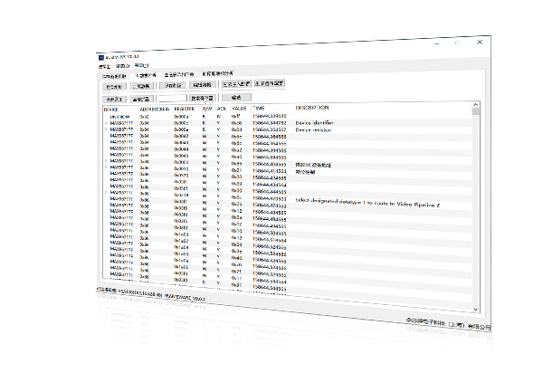This screenshot has height=392, width=543.
Task: Click the vertical scrollbar thumb
Action: 475,111
